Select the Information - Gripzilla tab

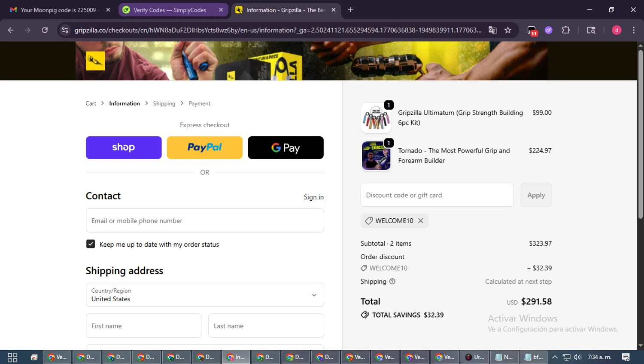coord(286,10)
